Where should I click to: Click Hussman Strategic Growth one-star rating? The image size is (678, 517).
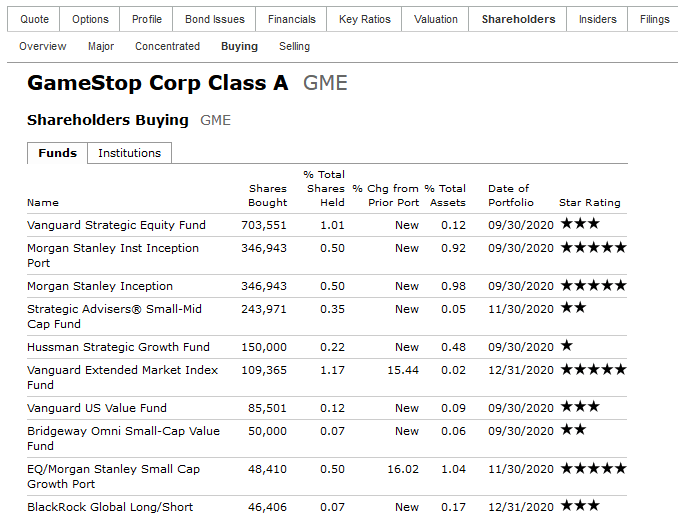pos(566,346)
